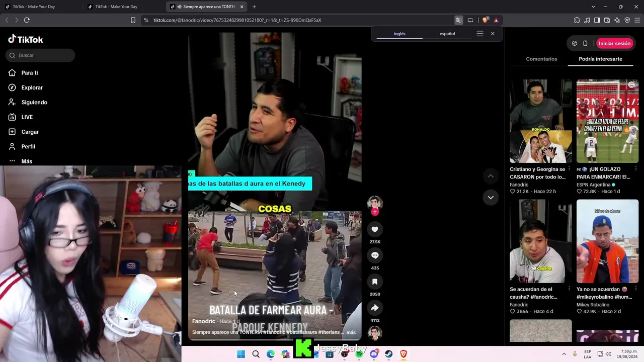
Task: Open browser extensions puzzle icon
Action: coord(577,20)
